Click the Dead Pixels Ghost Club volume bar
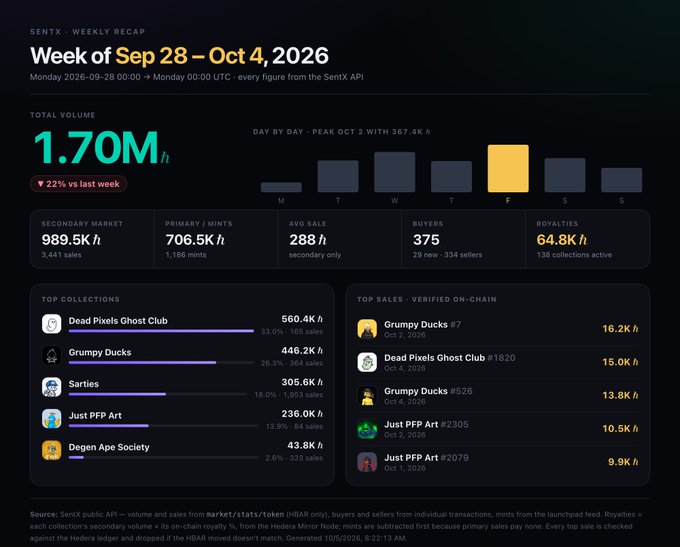680x547 pixels. coord(161,331)
